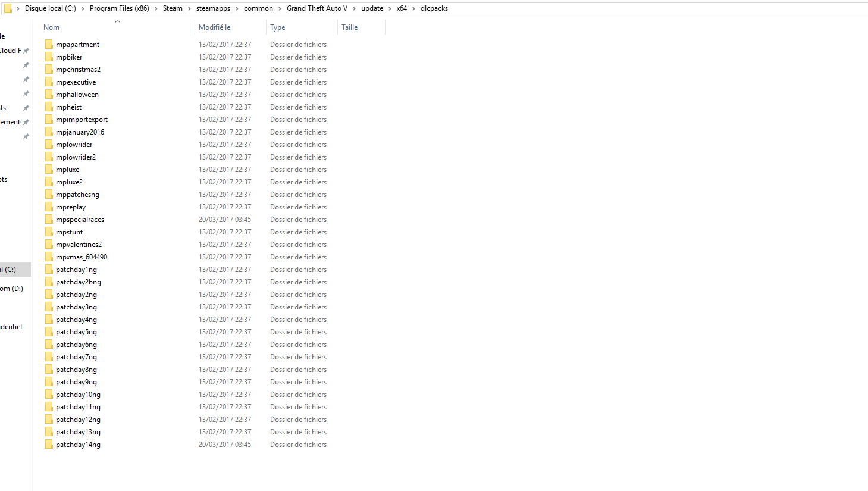868x491 pixels.
Task: Click mpspecialraces date 20/03/2017 03:45
Action: 225,220
